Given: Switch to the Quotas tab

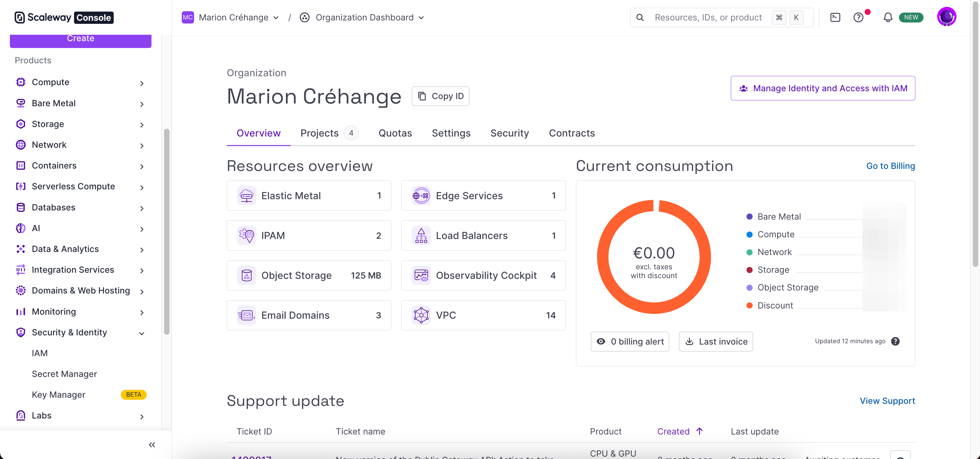Looking at the screenshot, I should pyautogui.click(x=395, y=133).
